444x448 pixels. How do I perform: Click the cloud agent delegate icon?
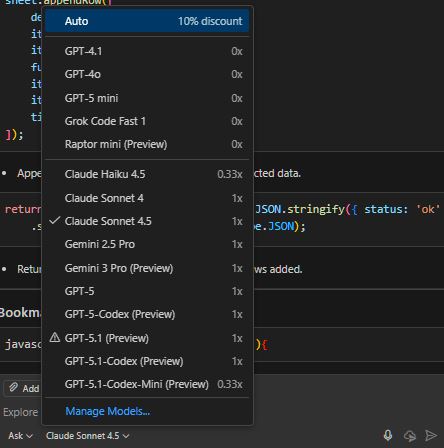(410, 435)
